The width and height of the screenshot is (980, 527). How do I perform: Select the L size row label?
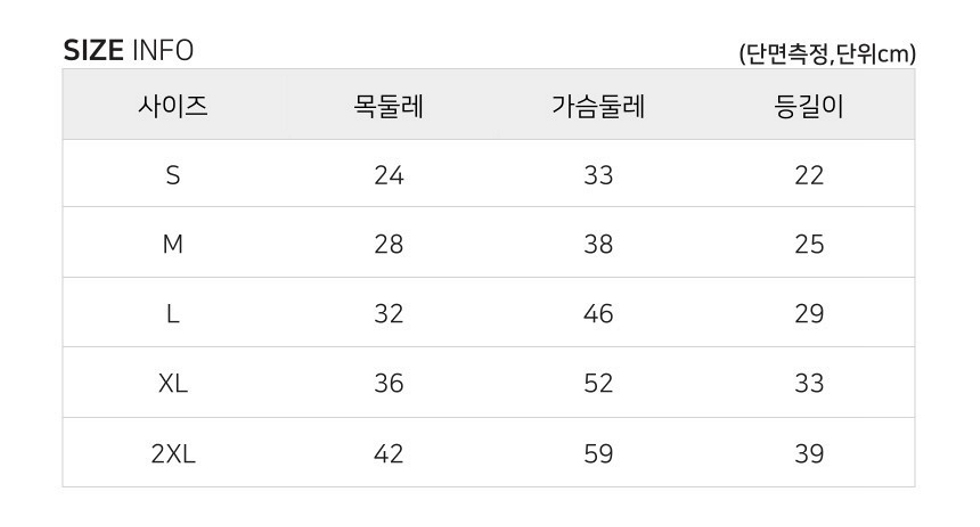173,313
